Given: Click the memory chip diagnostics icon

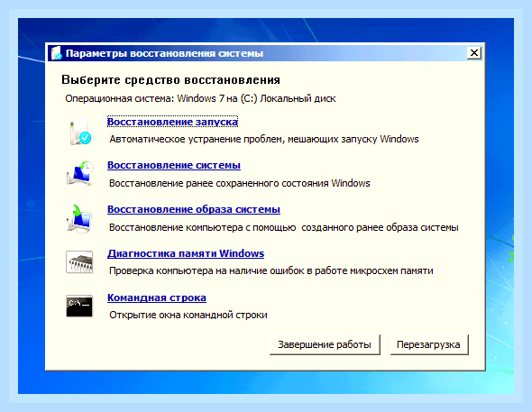Looking at the screenshot, I should 79,261.
